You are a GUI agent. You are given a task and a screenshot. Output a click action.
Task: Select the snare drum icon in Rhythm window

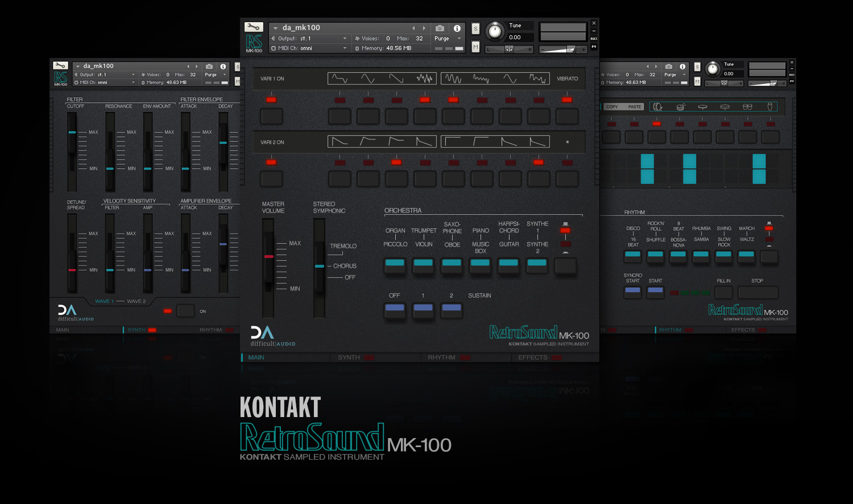[x=681, y=106]
